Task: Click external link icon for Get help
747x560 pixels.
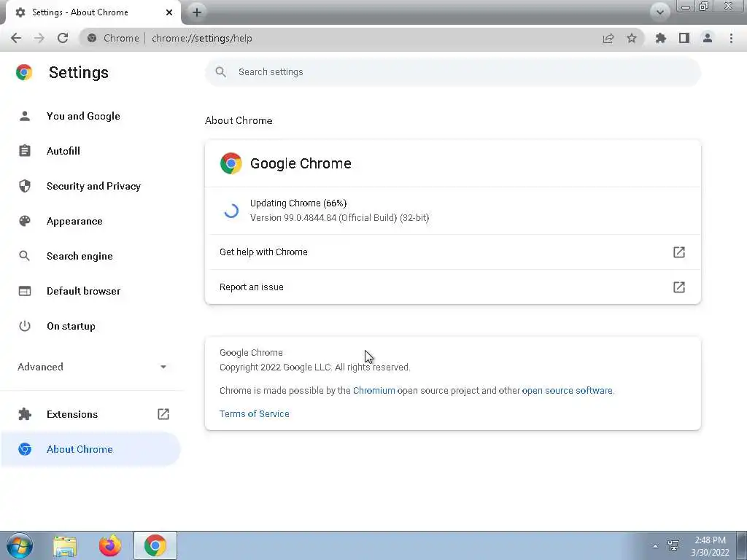Action: click(679, 252)
